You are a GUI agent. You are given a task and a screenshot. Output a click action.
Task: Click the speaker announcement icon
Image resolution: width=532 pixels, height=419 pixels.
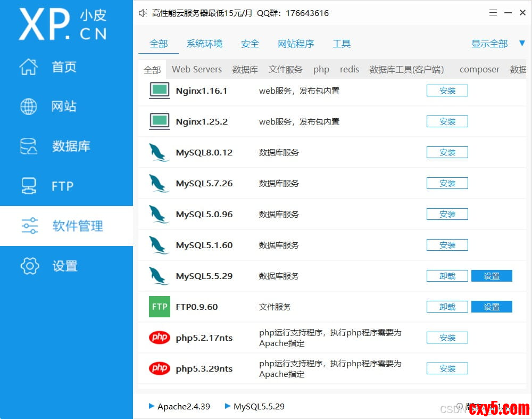[143, 13]
